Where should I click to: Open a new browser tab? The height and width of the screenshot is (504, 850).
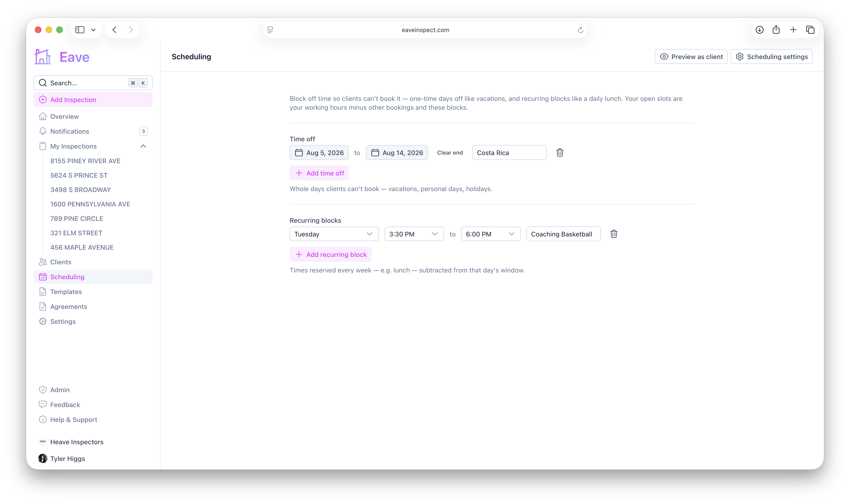pyautogui.click(x=793, y=30)
